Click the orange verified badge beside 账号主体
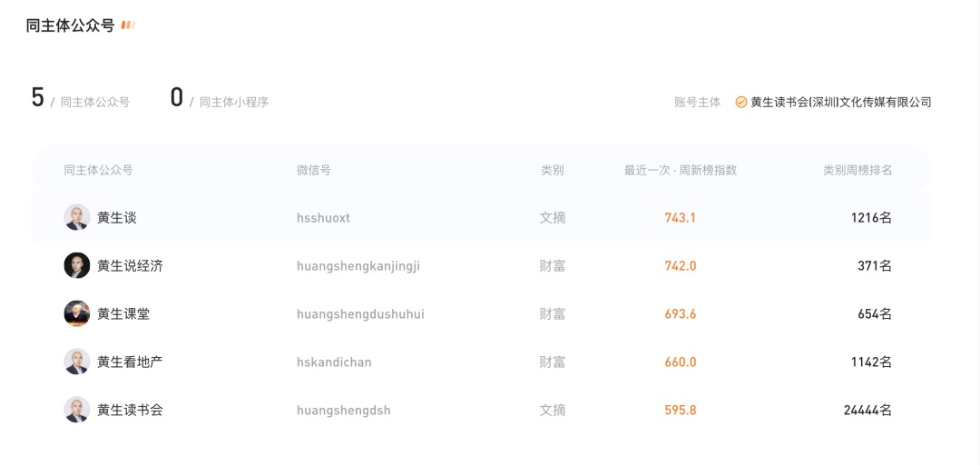This screenshot has width=980, height=466. [741, 103]
